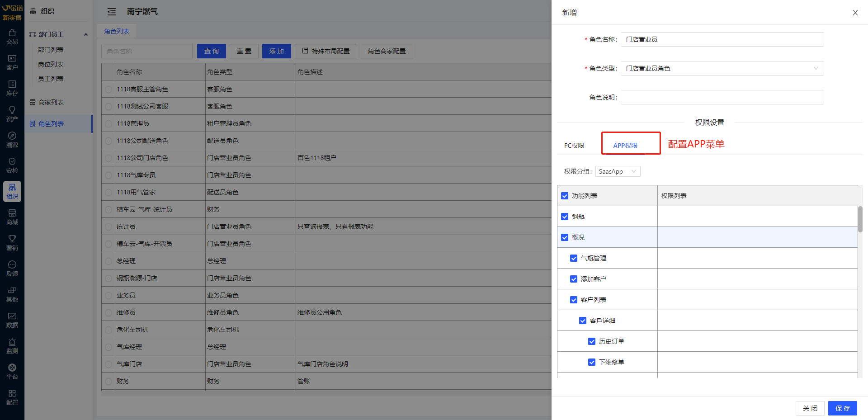Click the 钢瓶溯源-门店 role name

[137, 278]
